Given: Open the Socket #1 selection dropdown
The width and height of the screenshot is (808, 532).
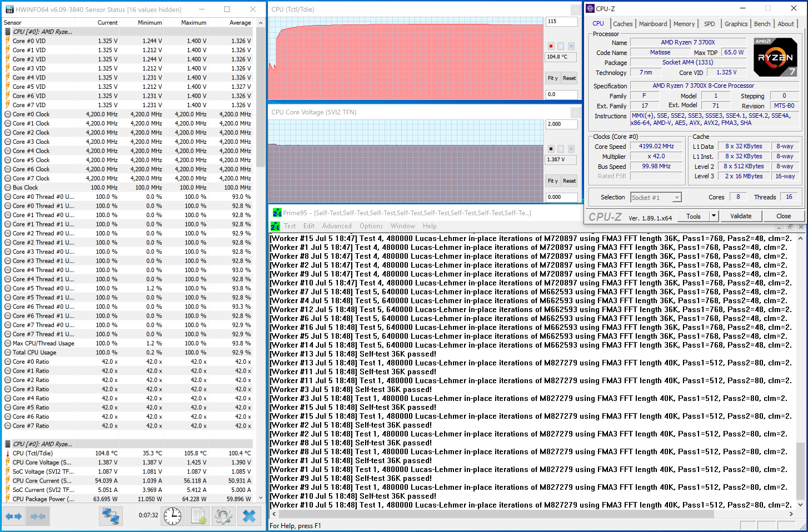Looking at the screenshot, I should point(656,198).
